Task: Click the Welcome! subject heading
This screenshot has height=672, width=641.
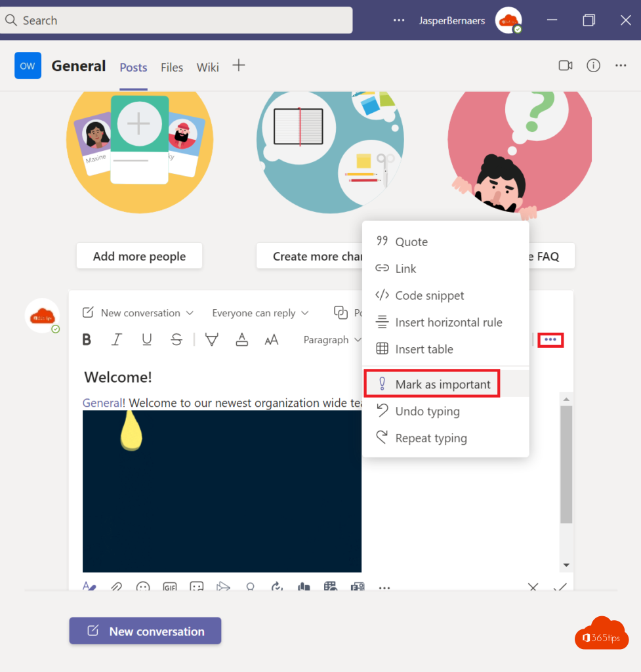Action: [x=118, y=377]
